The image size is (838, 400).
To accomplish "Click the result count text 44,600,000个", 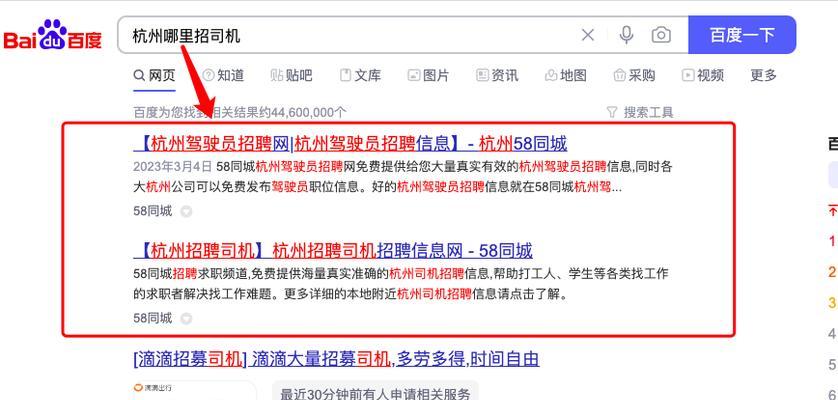I will (309, 112).
